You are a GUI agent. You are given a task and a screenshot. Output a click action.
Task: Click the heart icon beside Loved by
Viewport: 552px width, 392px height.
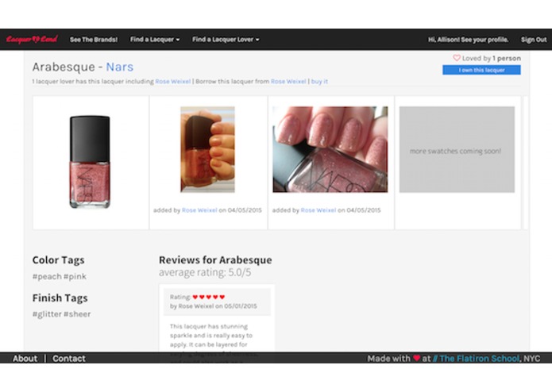coord(457,58)
